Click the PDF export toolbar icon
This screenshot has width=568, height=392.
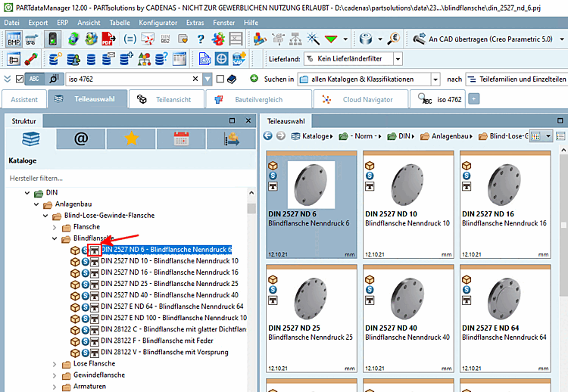pyautogui.click(x=108, y=39)
